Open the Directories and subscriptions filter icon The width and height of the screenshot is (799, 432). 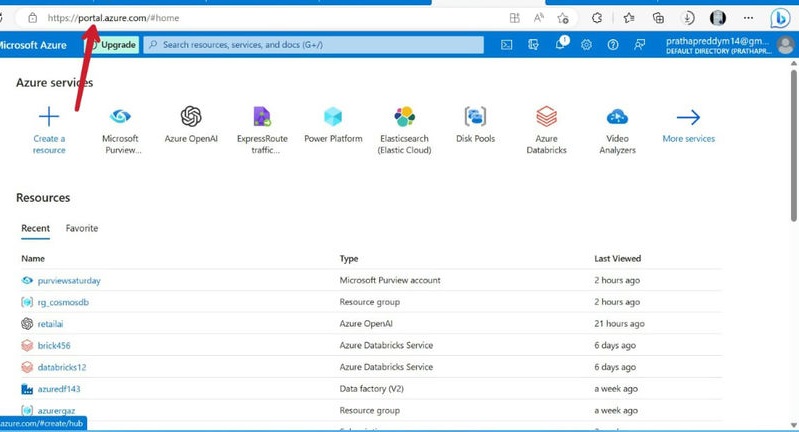pos(533,45)
